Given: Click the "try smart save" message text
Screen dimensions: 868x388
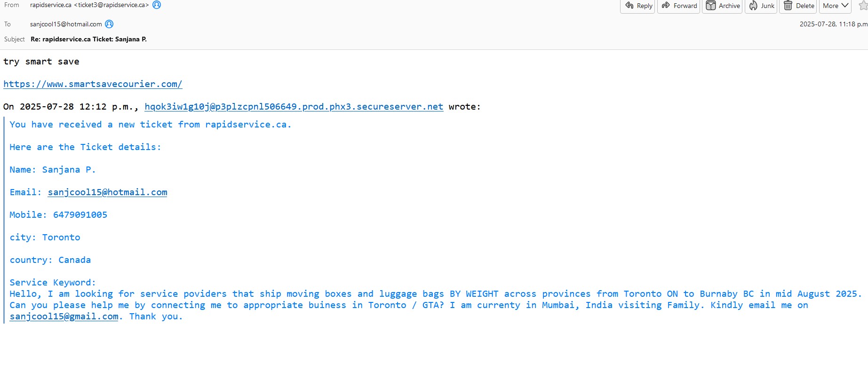Looking at the screenshot, I should point(41,62).
